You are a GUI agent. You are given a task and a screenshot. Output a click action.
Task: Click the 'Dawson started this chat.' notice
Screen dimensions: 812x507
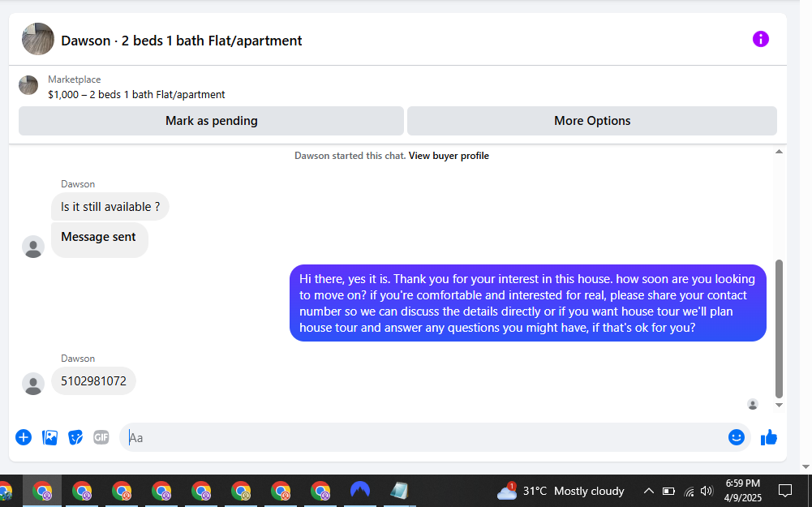(350, 156)
